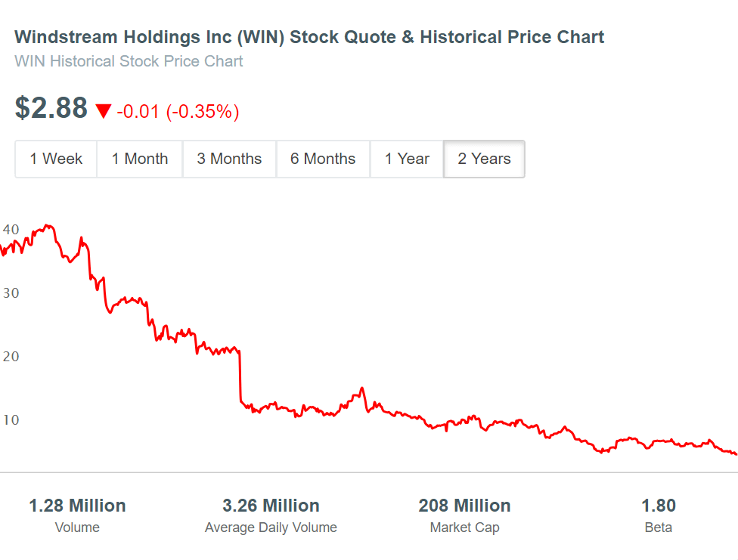The width and height of the screenshot is (738, 560).
Task: Choose the 6 Months time range
Action: point(323,159)
